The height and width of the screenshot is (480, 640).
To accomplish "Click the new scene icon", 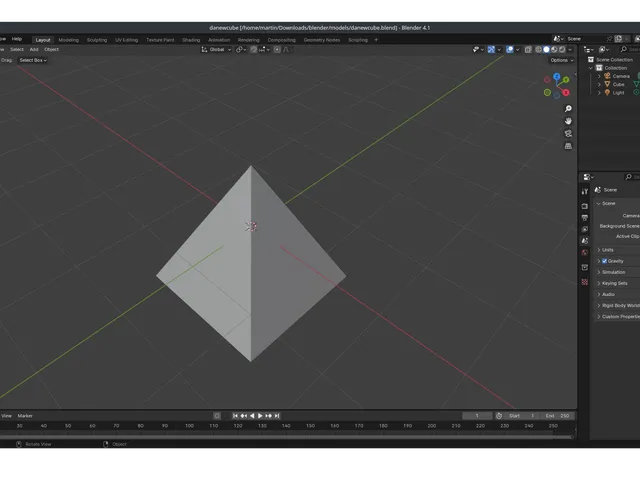I will pos(619,39).
